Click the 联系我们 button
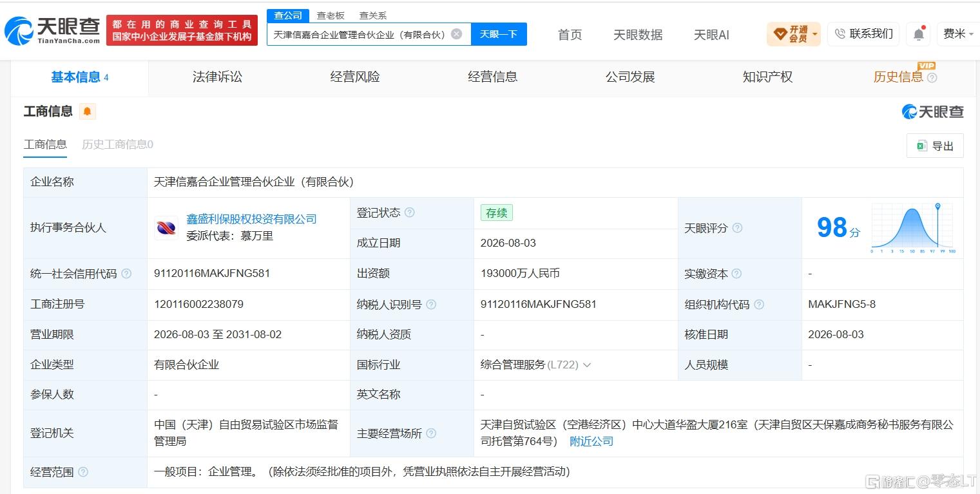This screenshot has width=980, height=494. [863, 34]
